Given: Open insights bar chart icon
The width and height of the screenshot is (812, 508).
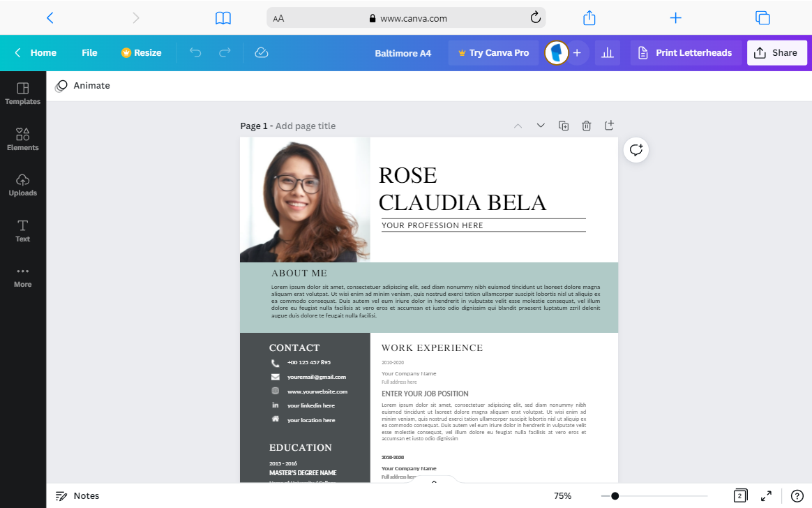Looking at the screenshot, I should (x=608, y=53).
